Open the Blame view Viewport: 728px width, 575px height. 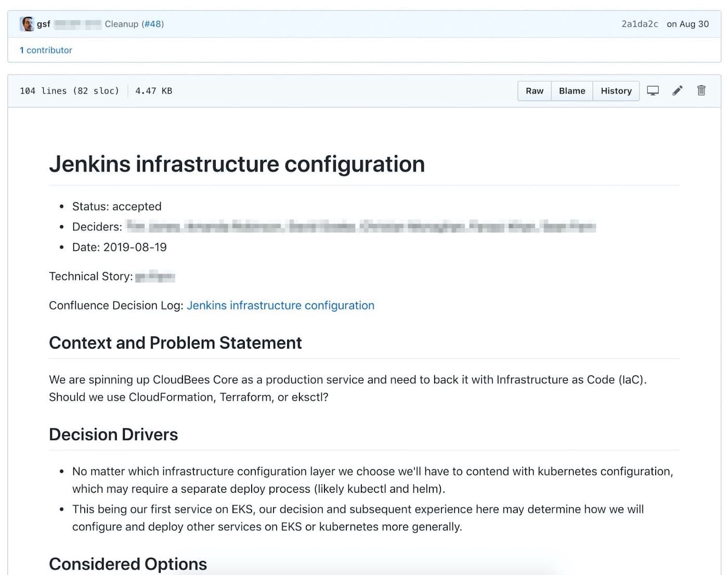pyautogui.click(x=571, y=90)
